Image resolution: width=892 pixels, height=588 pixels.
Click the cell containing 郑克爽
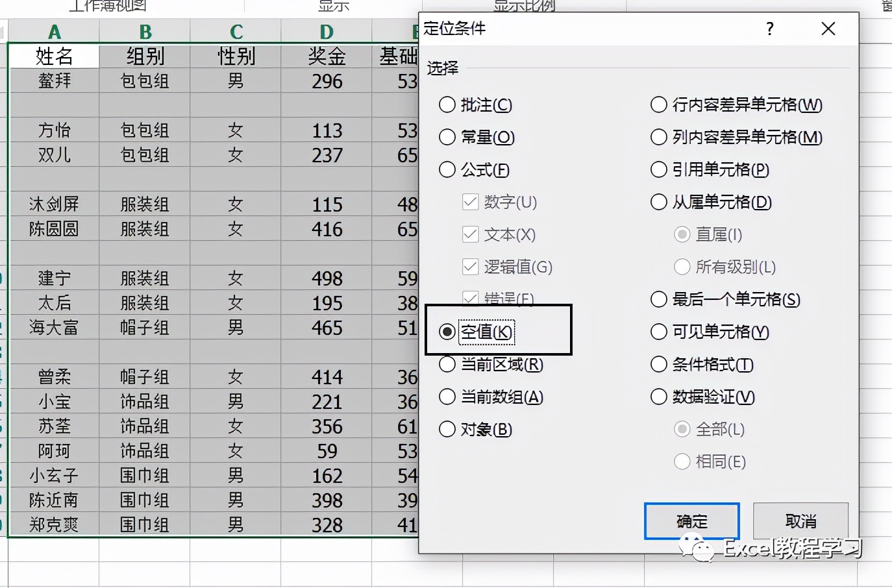[54, 525]
